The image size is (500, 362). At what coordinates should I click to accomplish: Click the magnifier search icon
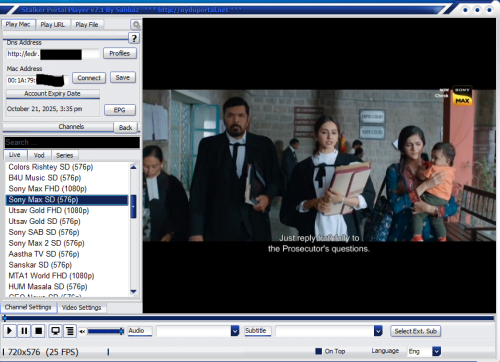pos(136,25)
